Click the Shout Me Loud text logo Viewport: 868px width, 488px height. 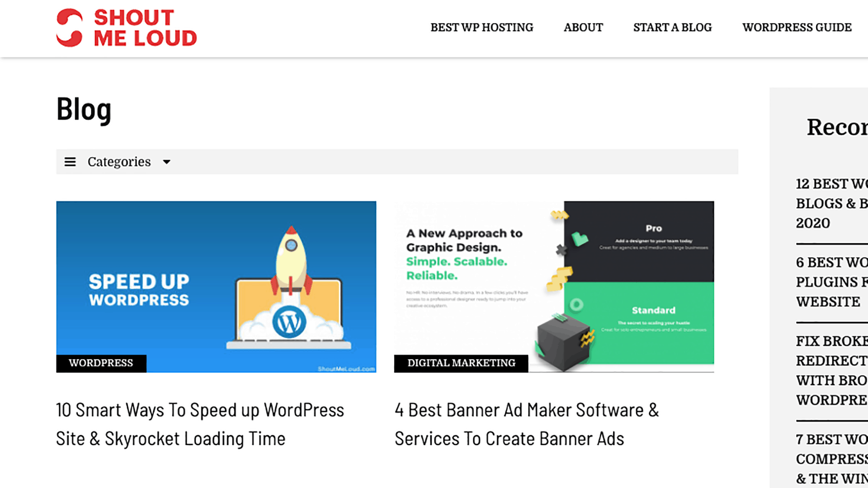pyautogui.click(x=145, y=28)
